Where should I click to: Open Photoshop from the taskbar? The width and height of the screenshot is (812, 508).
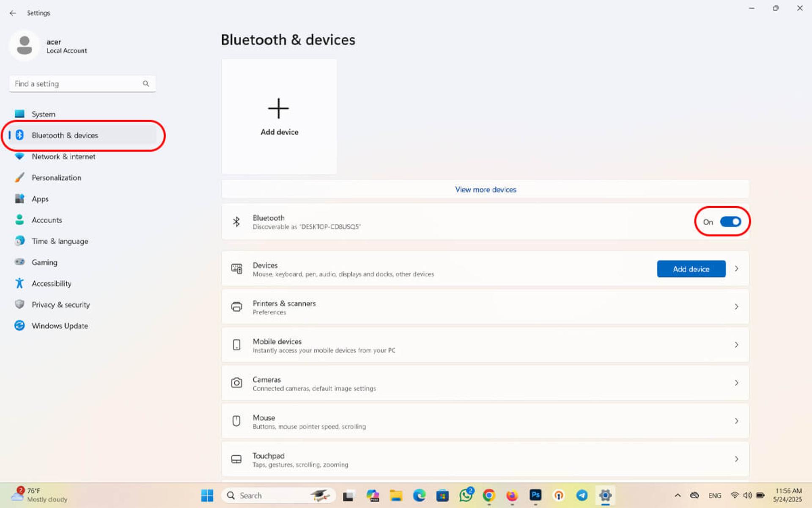535,495
